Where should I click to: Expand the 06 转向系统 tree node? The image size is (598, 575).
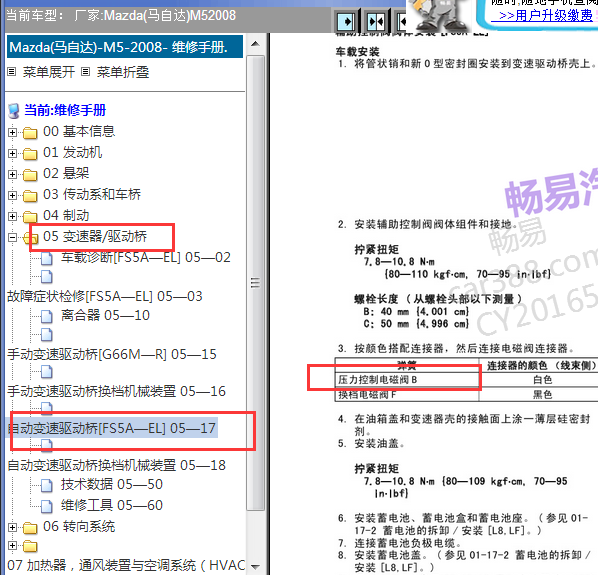[13, 527]
